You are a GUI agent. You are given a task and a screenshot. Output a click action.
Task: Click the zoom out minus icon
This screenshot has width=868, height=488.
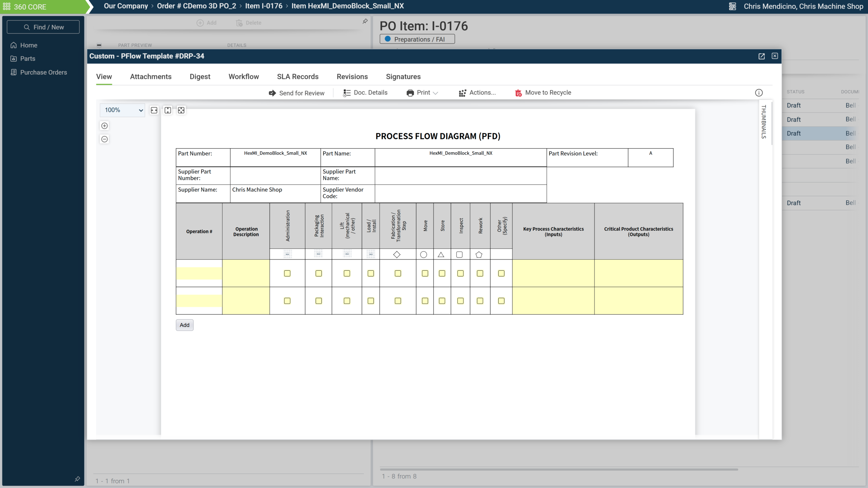click(104, 139)
